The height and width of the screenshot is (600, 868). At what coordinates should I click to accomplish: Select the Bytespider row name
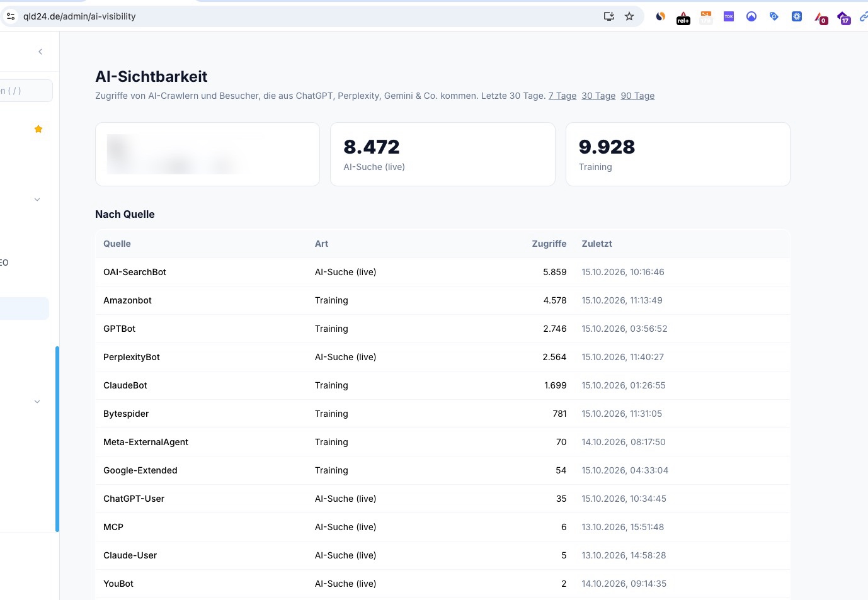click(x=126, y=414)
